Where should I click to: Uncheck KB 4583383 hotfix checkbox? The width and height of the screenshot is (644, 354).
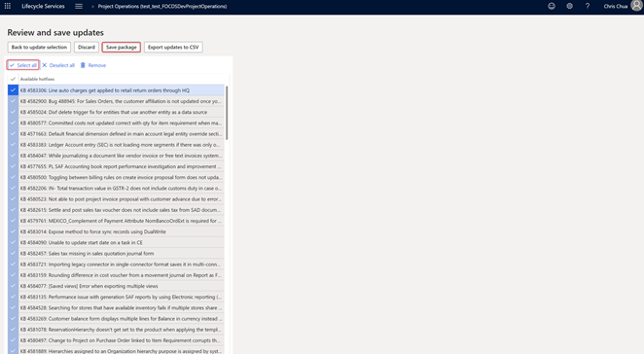pyautogui.click(x=13, y=145)
